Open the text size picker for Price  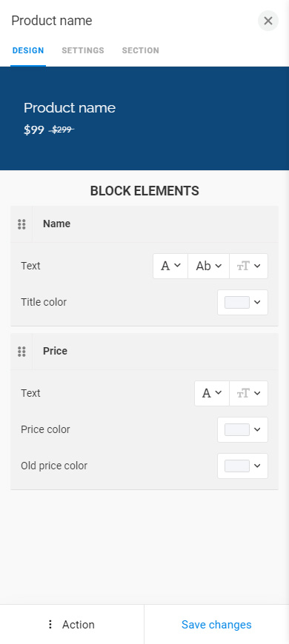[249, 394]
